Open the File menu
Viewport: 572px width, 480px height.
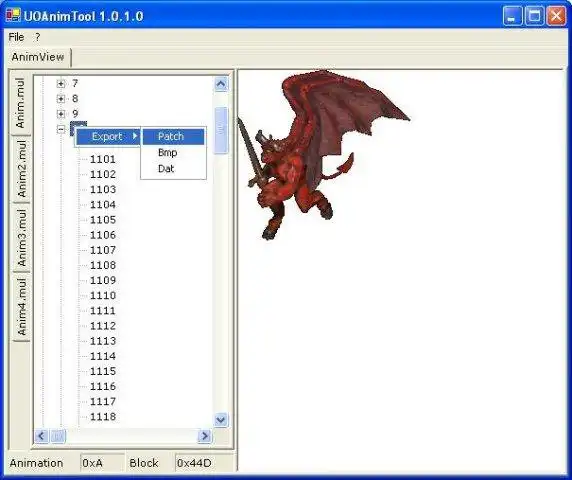point(16,37)
